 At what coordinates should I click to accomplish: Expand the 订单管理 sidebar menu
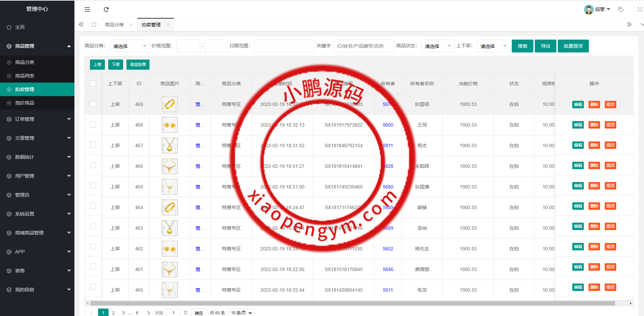pyautogui.click(x=37, y=119)
